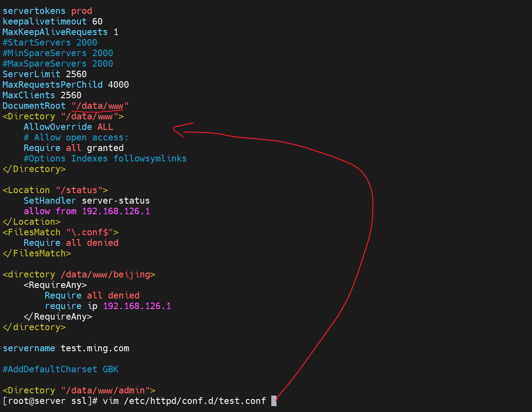The image size is (532, 412).
Task: Click the terminal cursor block after test.conf
Action: point(273,401)
